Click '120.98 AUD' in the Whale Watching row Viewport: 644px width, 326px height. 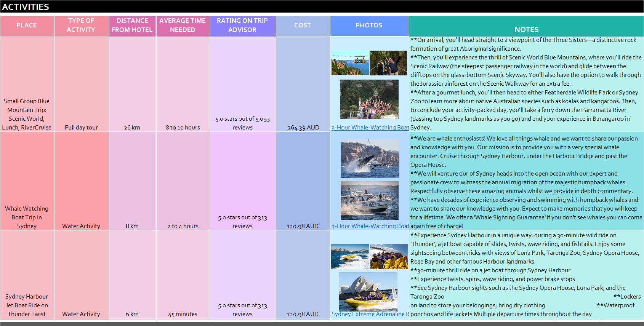(303, 181)
